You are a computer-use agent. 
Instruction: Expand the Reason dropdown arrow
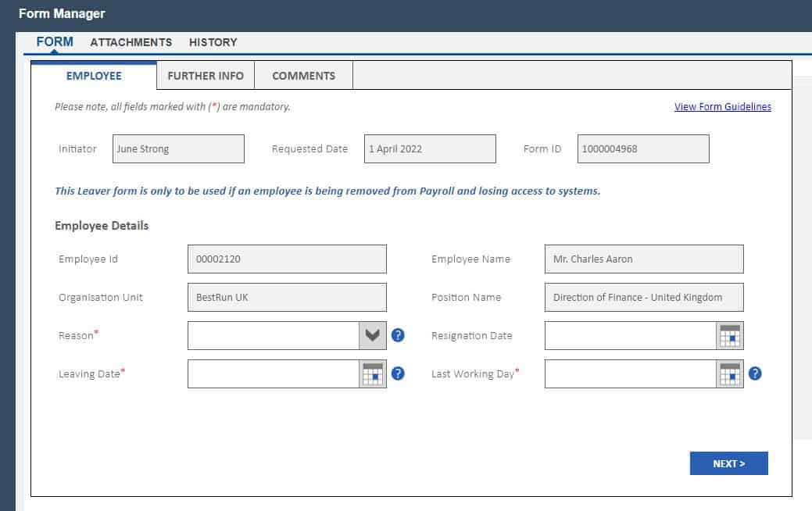(373, 335)
